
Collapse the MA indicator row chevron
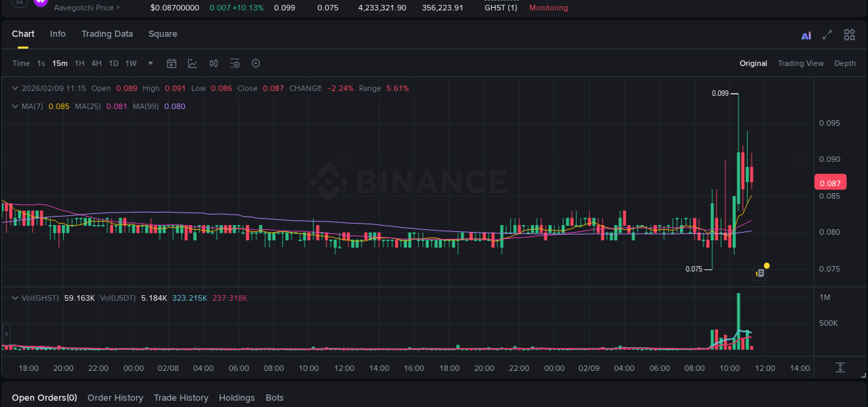tap(15, 106)
